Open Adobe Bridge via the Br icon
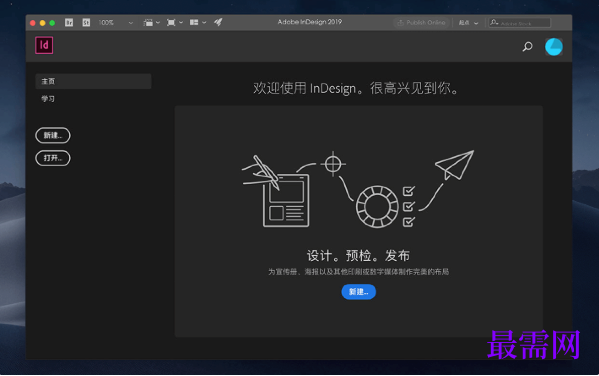The width and height of the screenshot is (599, 376). pos(69,23)
